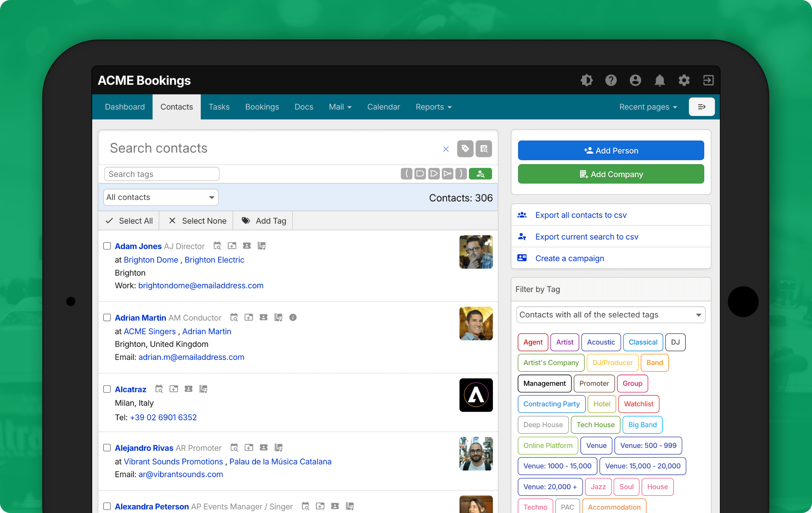This screenshot has width=812, height=513.
Task: Open the tag search icon beside search bar
Action: click(x=465, y=149)
